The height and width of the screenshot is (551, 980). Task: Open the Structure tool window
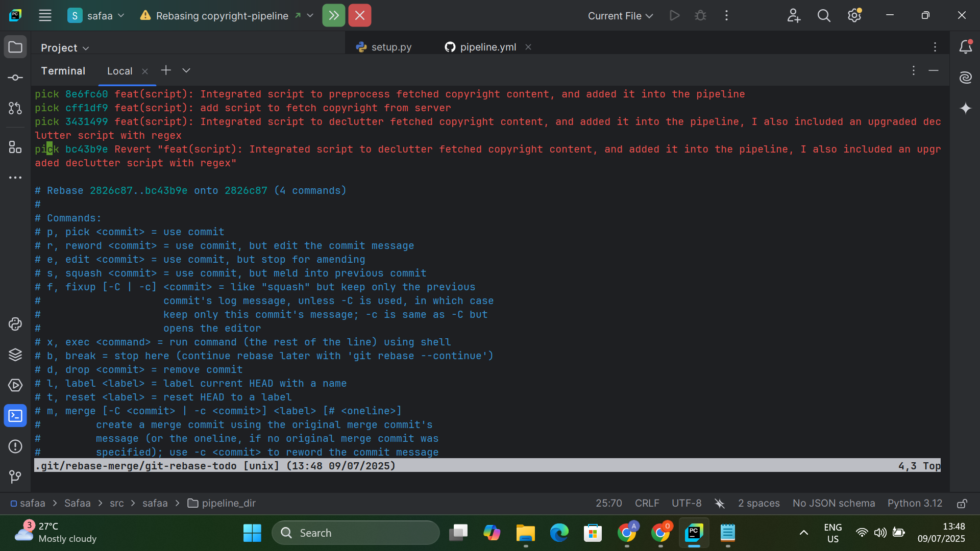pyautogui.click(x=15, y=147)
